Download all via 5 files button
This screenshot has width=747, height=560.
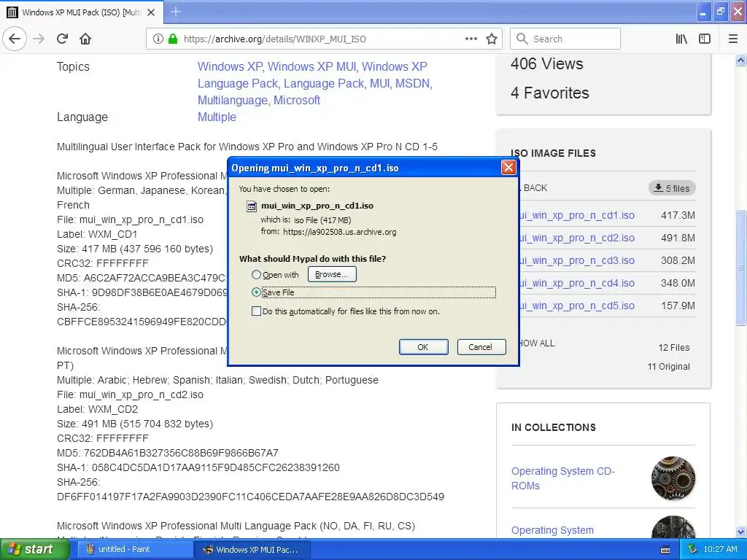(672, 188)
